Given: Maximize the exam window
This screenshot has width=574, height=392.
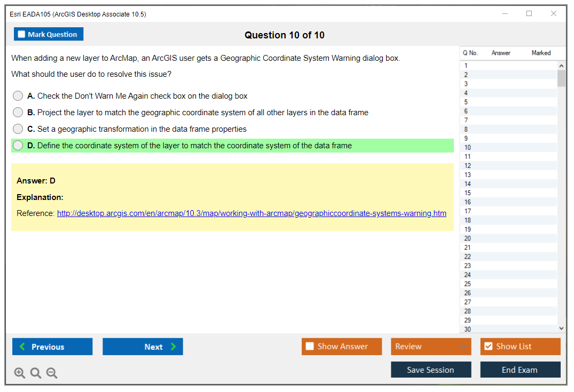Looking at the screenshot, I should click(529, 14).
